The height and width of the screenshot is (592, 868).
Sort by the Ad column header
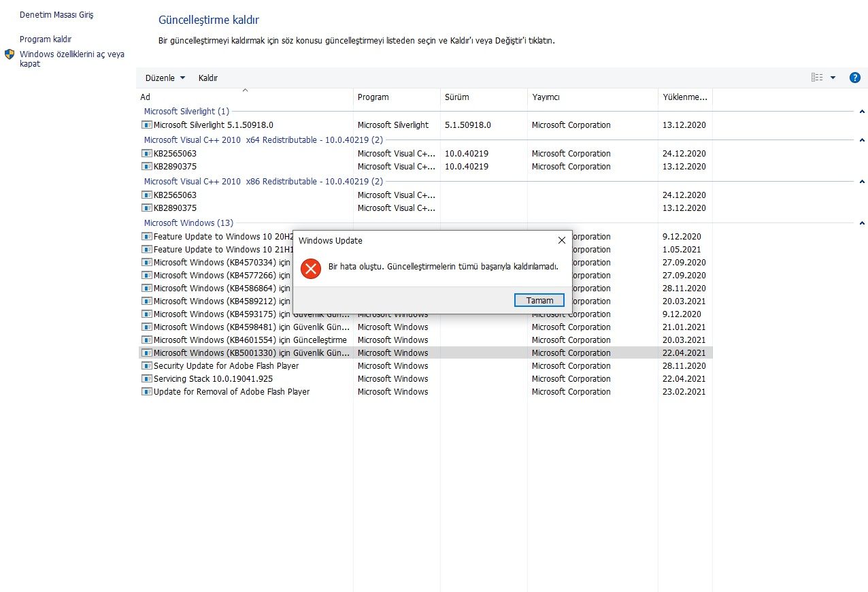click(245, 97)
